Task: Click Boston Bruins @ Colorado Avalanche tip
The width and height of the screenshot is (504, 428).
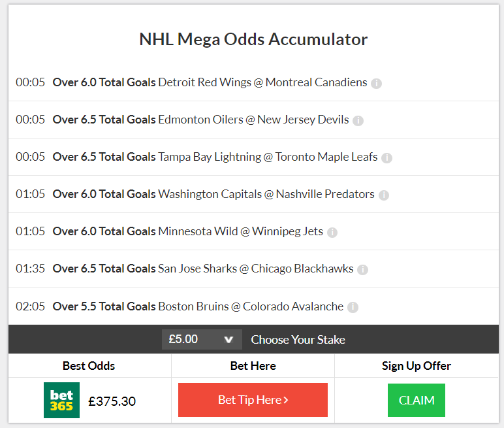Action: coord(198,306)
